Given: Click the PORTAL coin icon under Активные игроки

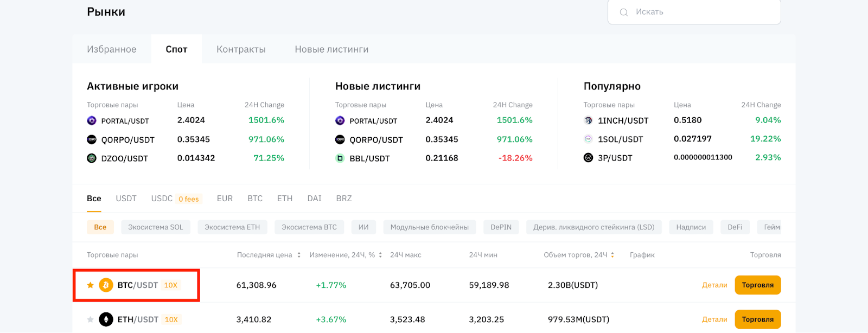Looking at the screenshot, I should click(92, 120).
